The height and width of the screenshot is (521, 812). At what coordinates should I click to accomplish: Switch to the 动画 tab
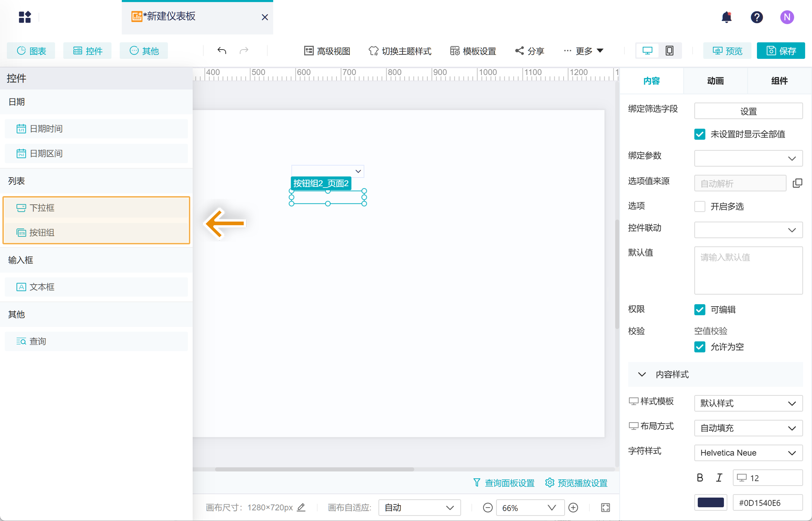point(715,81)
